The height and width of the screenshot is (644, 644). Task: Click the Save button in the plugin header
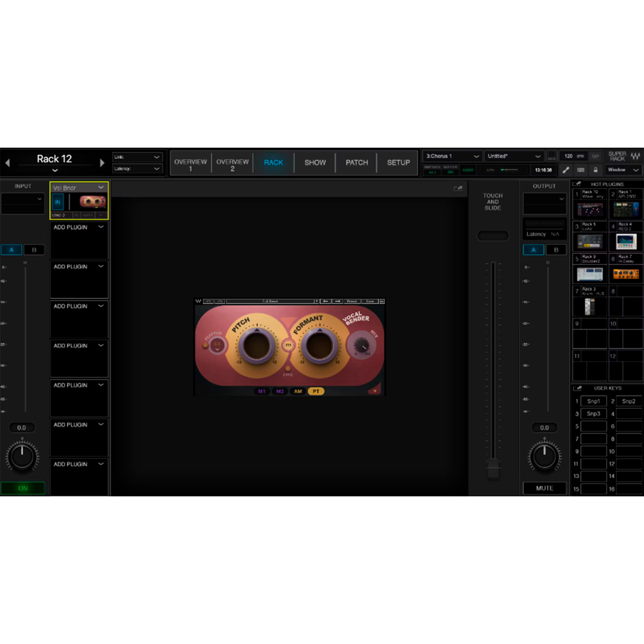click(x=370, y=301)
